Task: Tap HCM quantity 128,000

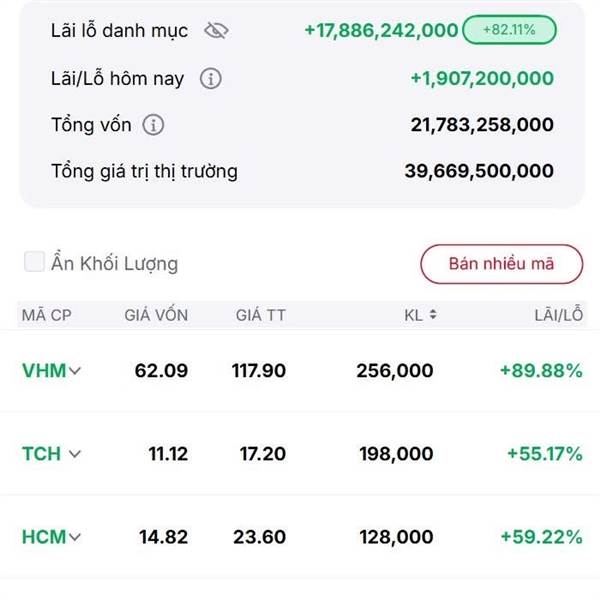Action: 396,537
